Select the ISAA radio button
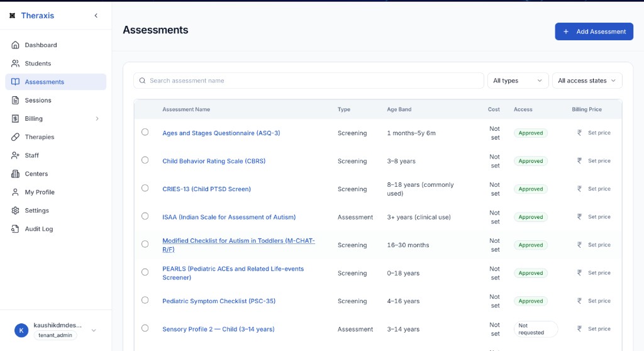 [145, 216]
